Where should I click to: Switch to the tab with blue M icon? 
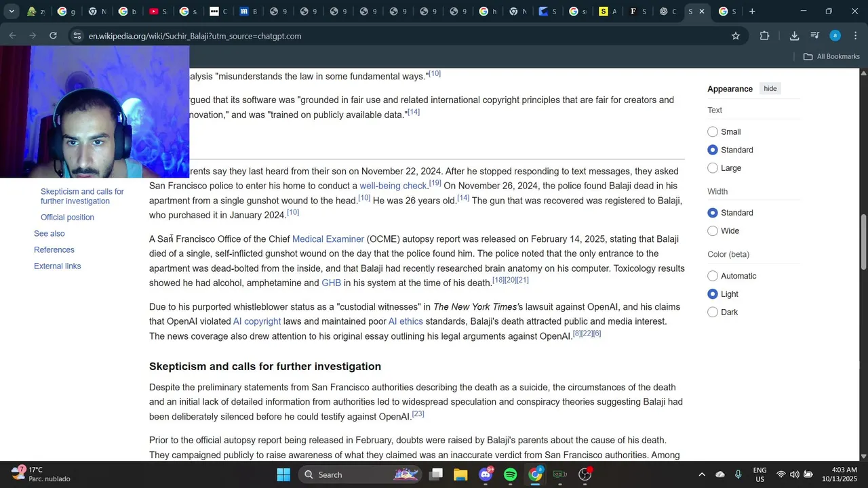[x=248, y=12]
